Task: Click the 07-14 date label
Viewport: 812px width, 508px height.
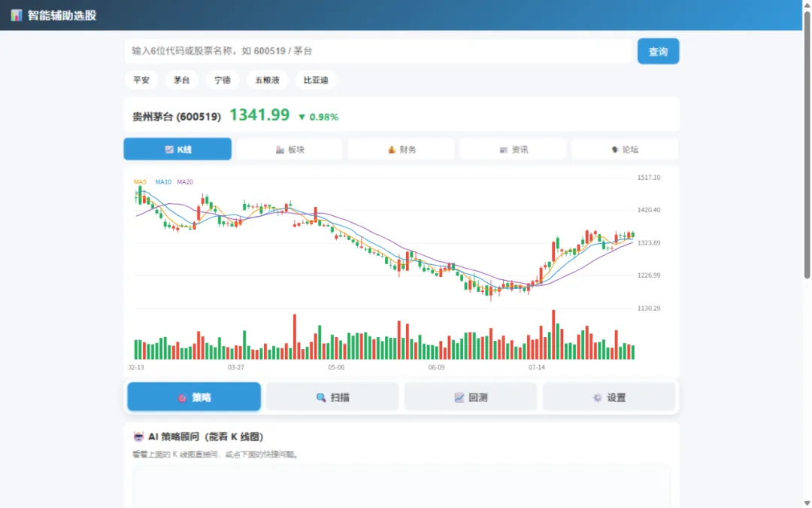Action: coord(537,367)
